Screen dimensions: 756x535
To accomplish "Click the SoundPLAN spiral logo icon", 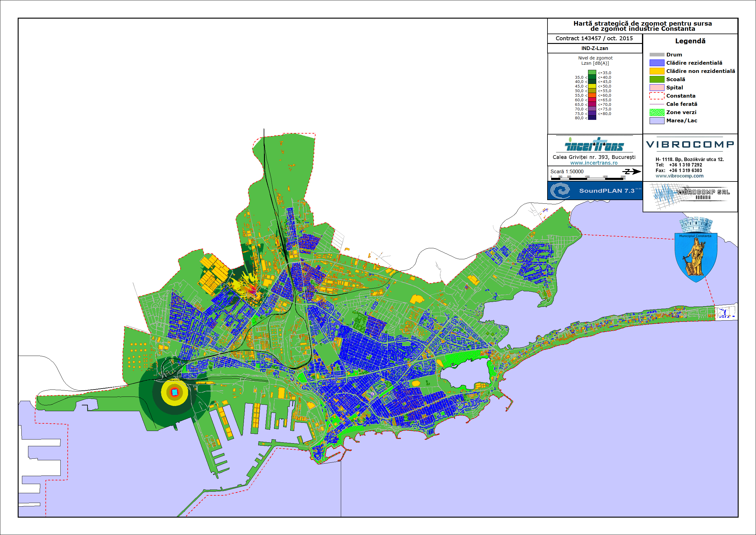I will [x=560, y=191].
